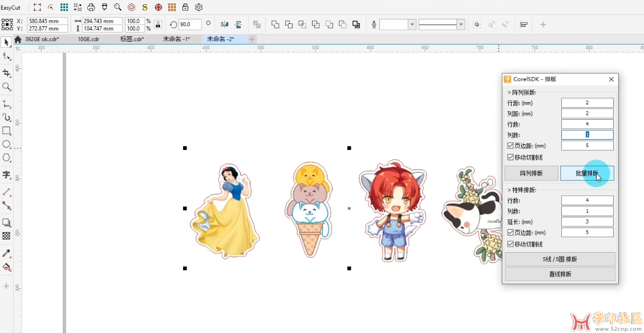Screen dimensions: 644x333
Task: Click the red target circle icon
Action: 131,7
